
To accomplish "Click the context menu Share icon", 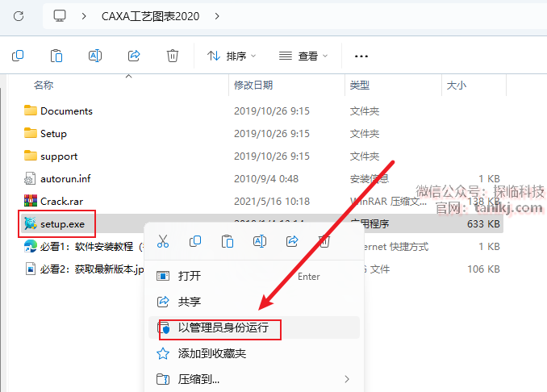I will tap(292, 241).
